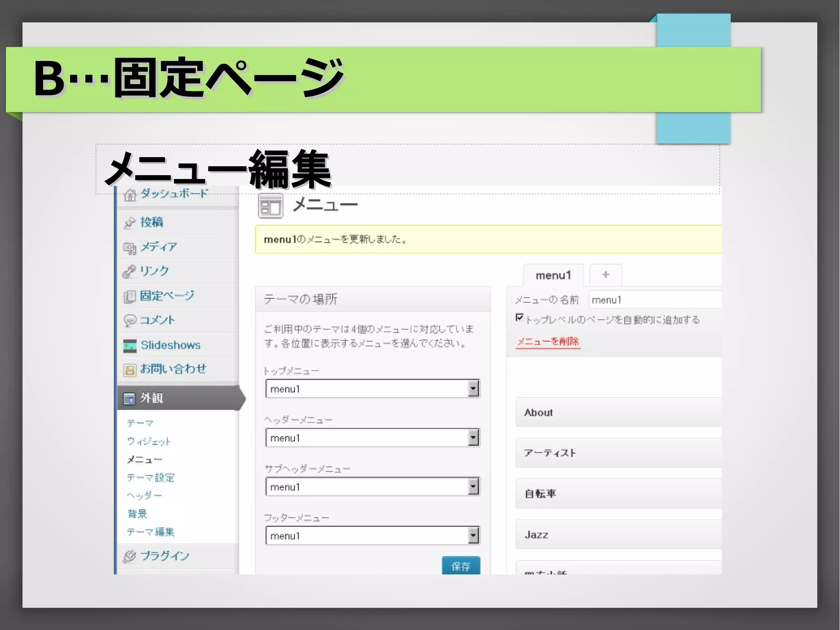The height and width of the screenshot is (630, 840).
Task: Click the メニューの名前 input field
Action: click(x=655, y=300)
